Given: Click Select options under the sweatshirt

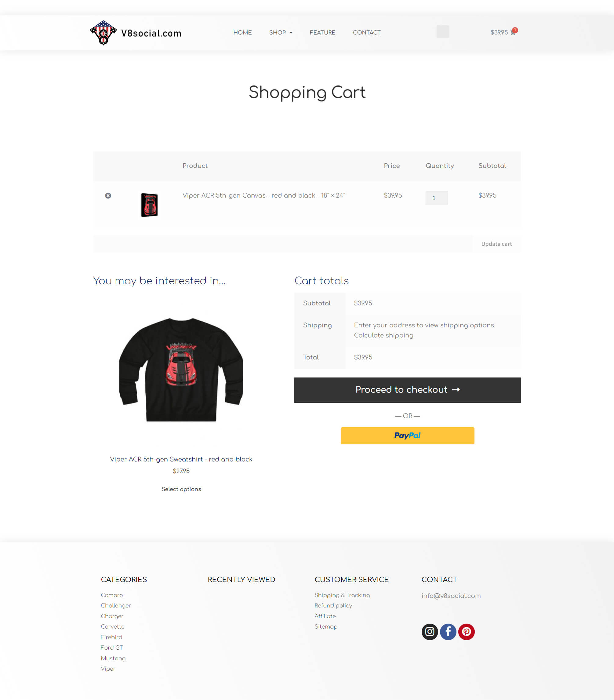Looking at the screenshot, I should pos(181,489).
